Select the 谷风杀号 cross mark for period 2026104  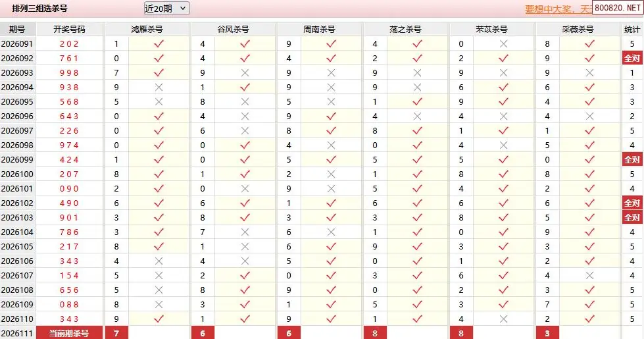click(x=245, y=232)
